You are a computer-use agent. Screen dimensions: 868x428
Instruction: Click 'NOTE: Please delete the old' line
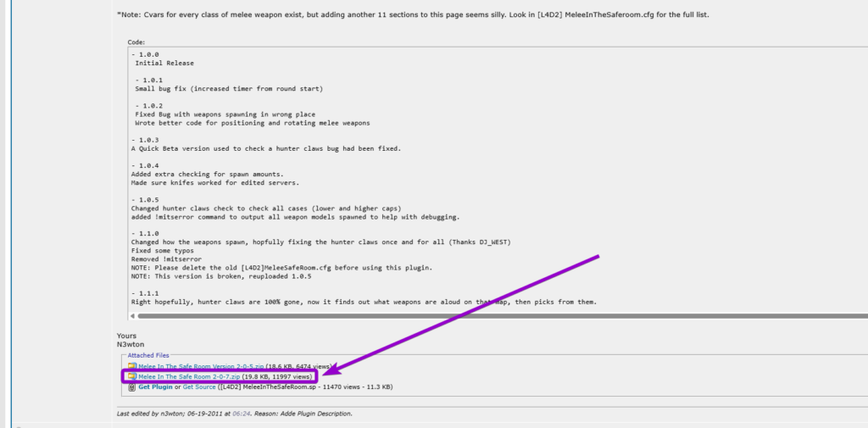[281, 268]
